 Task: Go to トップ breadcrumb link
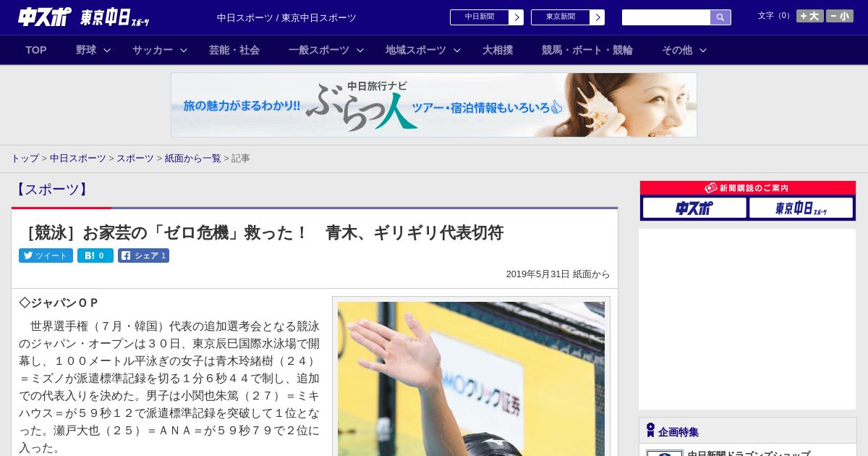(25, 158)
